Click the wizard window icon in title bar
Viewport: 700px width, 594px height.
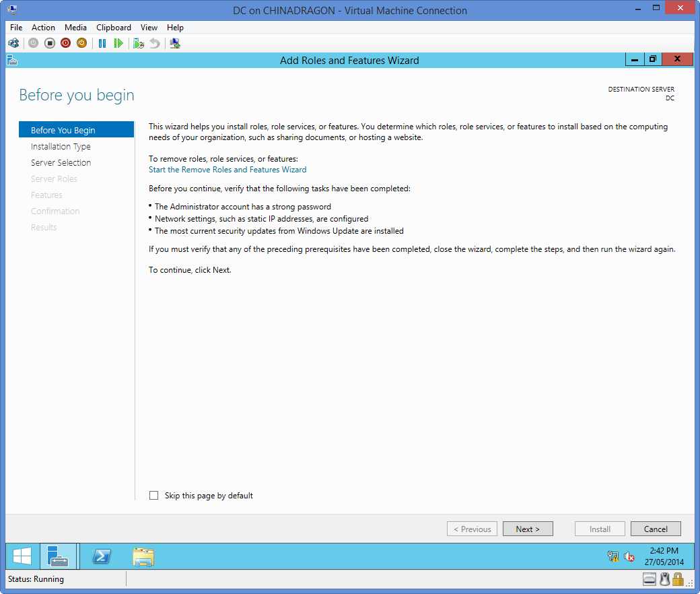[x=13, y=60]
